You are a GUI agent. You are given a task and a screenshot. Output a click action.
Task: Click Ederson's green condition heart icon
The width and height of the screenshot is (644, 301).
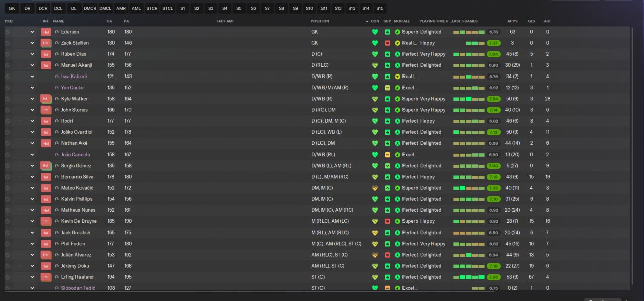pos(375,32)
